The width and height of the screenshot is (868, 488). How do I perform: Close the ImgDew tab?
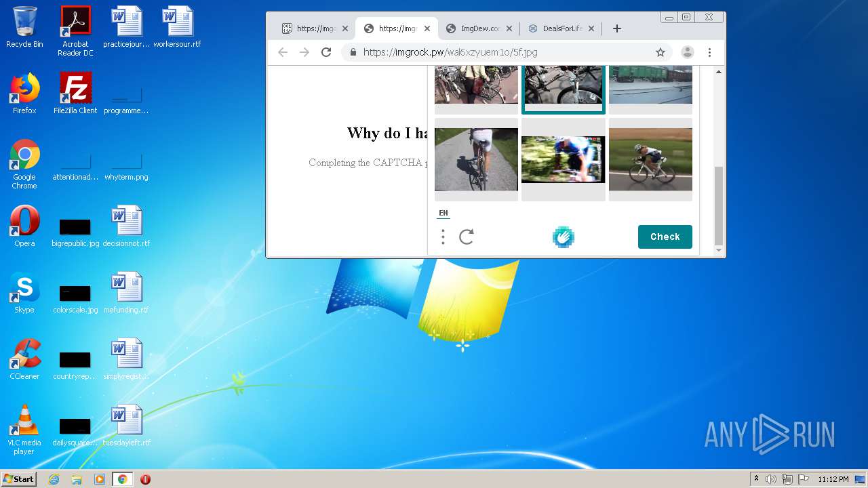pos(509,28)
